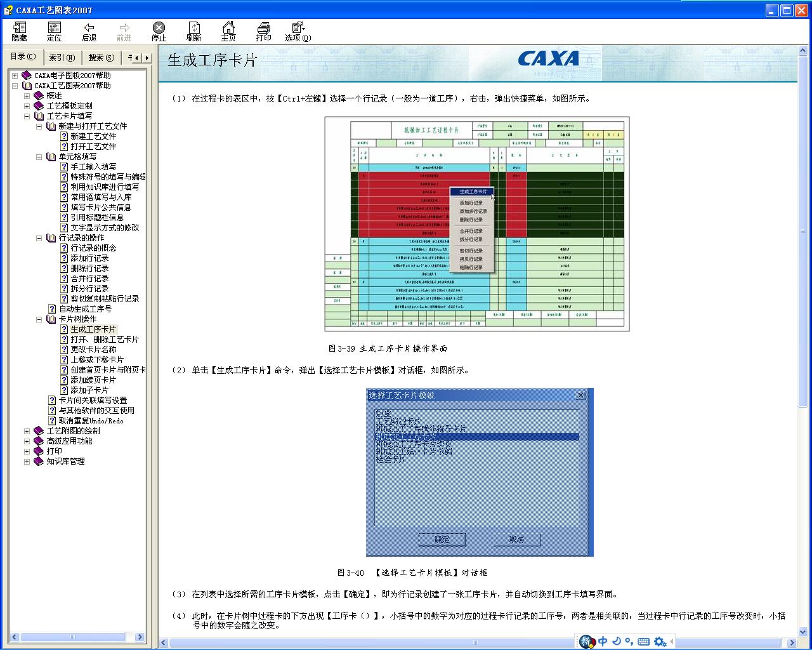The image size is (812, 650).
Task: Click the topic icon beside 自动生成工序号
Action: pos(52,309)
